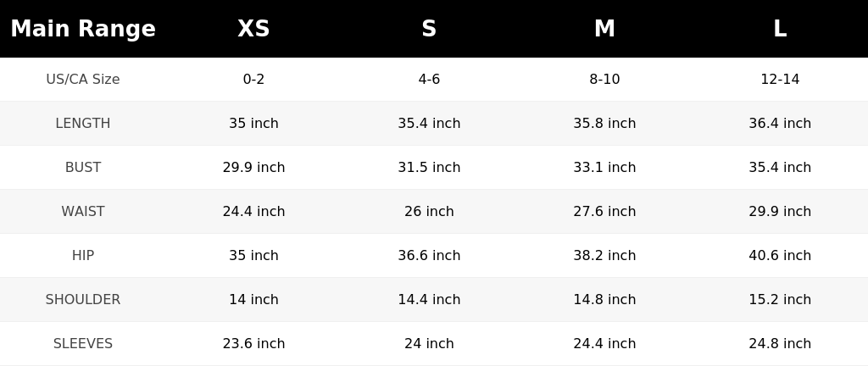The height and width of the screenshot is (366, 868).
Task: Click the 31.5 inch bust value
Action: point(429,168)
